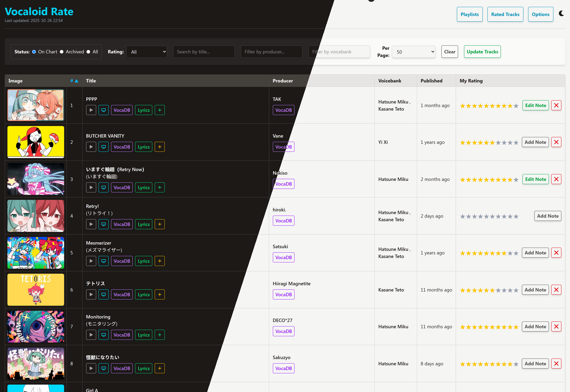Open embedded video for Retry Now
570x392 pixels.
tap(103, 187)
